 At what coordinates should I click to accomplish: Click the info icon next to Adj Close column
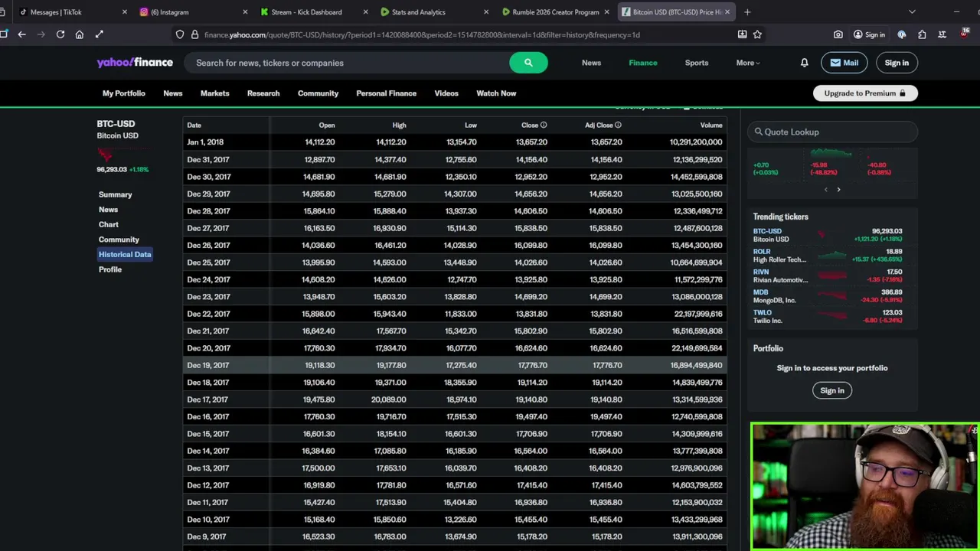coord(618,125)
